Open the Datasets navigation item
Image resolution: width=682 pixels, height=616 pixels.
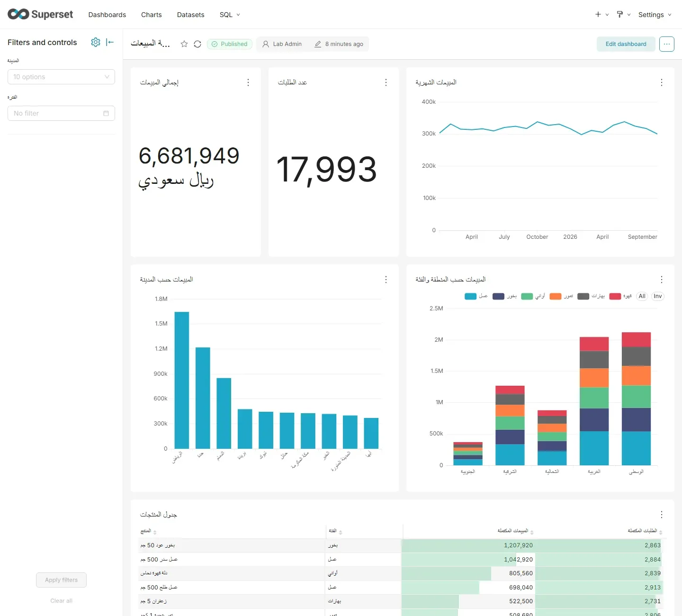[191, 15]
